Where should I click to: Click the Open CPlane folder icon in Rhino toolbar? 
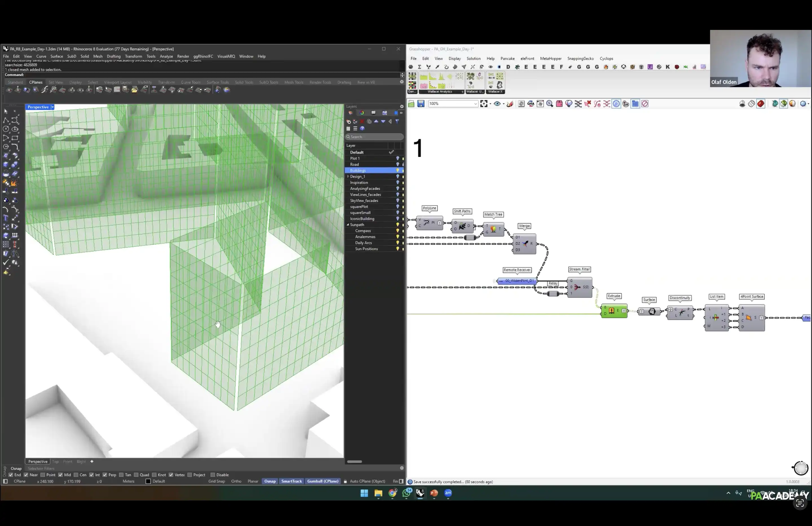[135, 90]
